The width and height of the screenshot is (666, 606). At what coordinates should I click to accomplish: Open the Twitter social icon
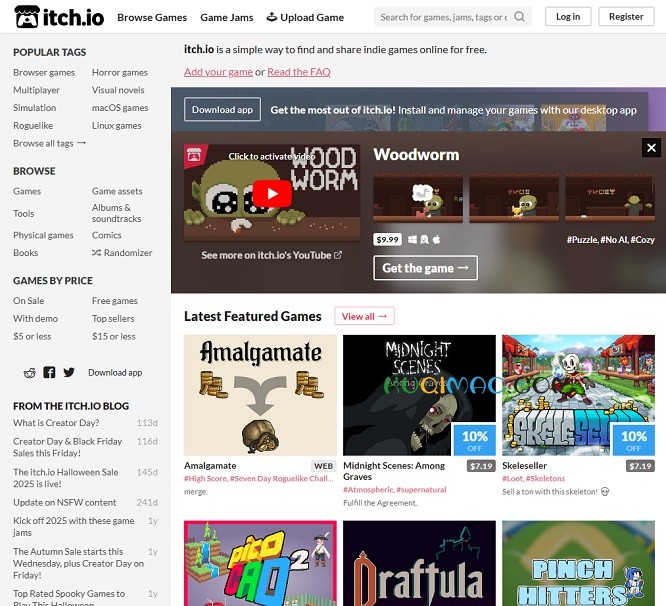click(69, 372)
